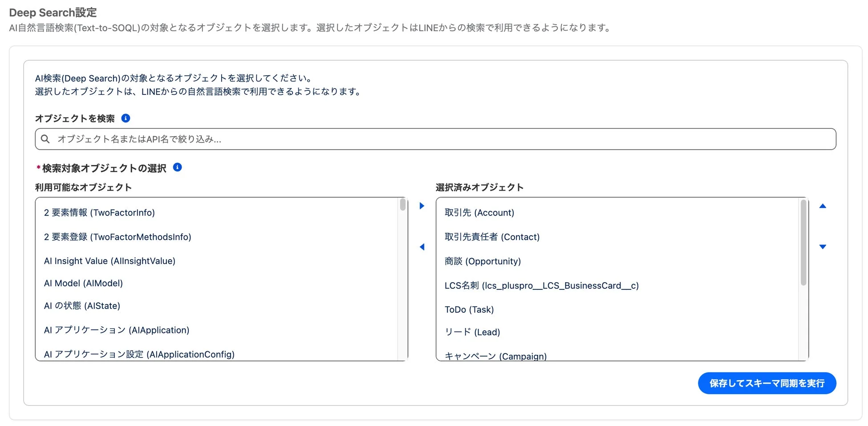Select 商談 (Opportunity) in selected objects
The image size is (868, 426).
[x=483, y=261]
